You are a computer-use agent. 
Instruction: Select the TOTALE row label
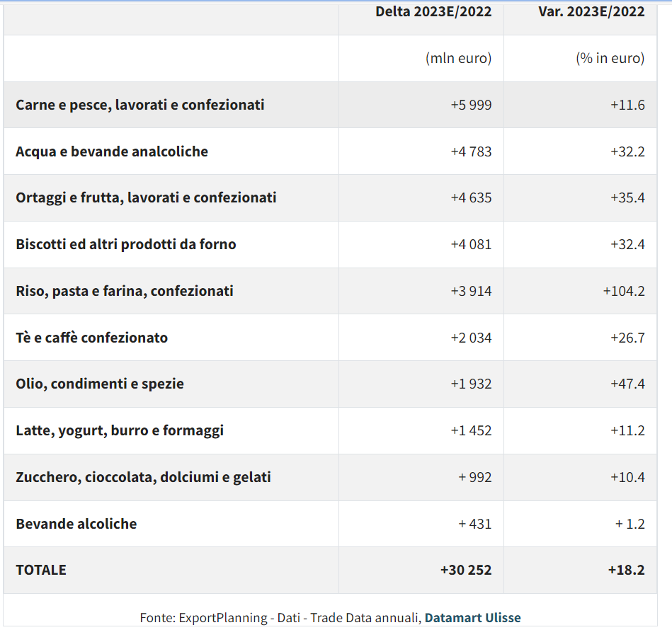pos(41,571)
